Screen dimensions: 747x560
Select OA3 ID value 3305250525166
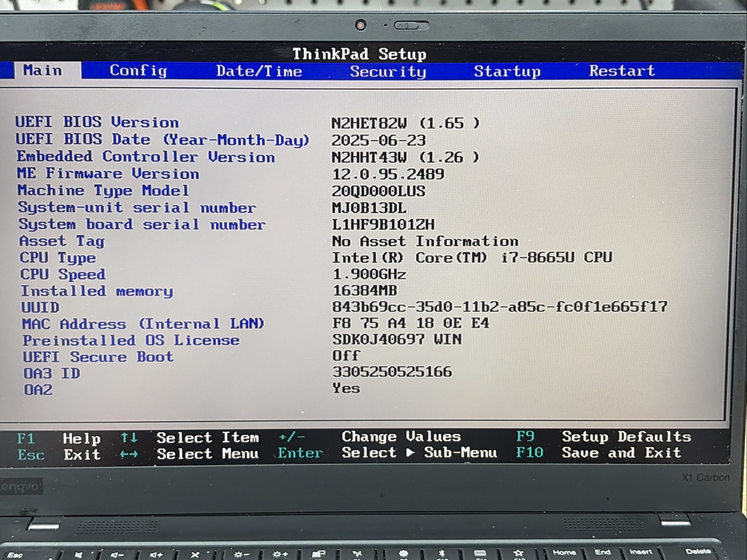[392, 372]
